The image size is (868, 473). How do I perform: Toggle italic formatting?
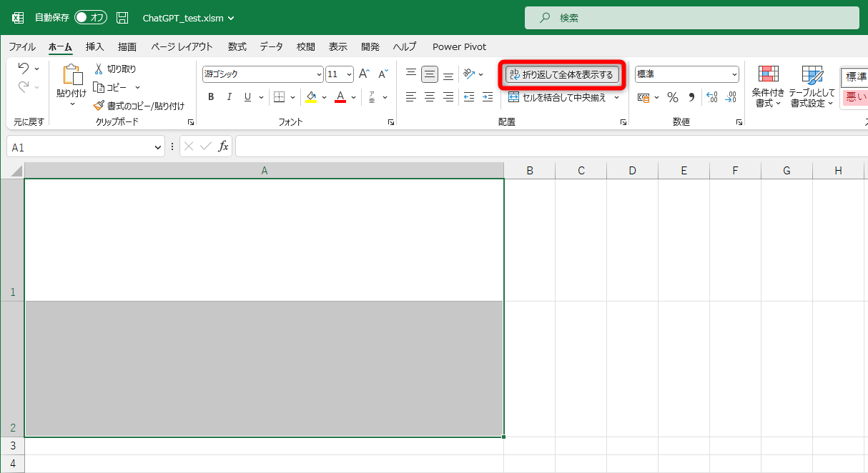pos(229,96)
